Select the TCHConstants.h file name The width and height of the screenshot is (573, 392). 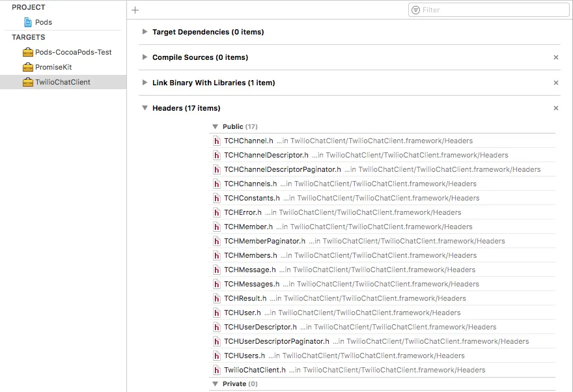(252, 198)
